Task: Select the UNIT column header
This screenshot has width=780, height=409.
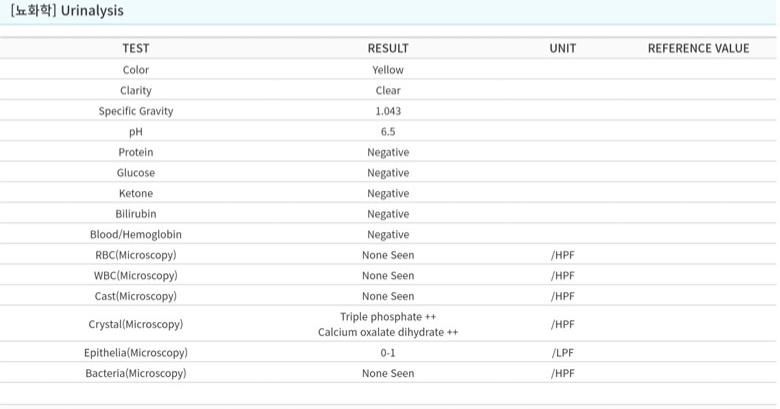Action: [563, 48]
